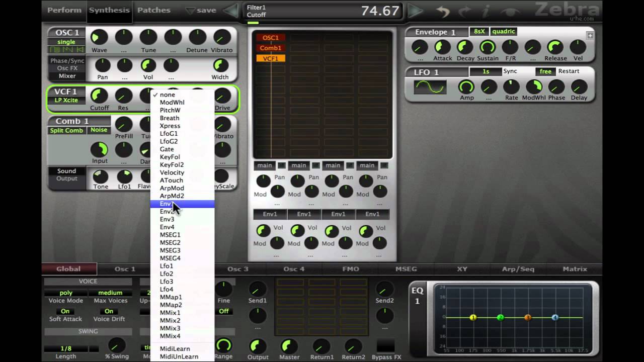Select 'Velocity' from the modulation menu
The width and height of the screenshot is (644, 362).
click(183, 172)
